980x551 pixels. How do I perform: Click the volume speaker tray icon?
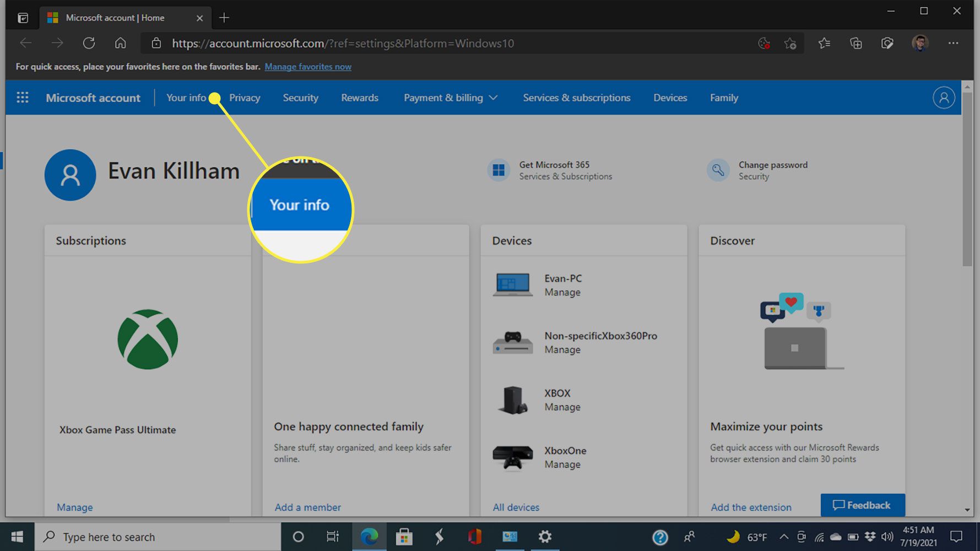886,537
